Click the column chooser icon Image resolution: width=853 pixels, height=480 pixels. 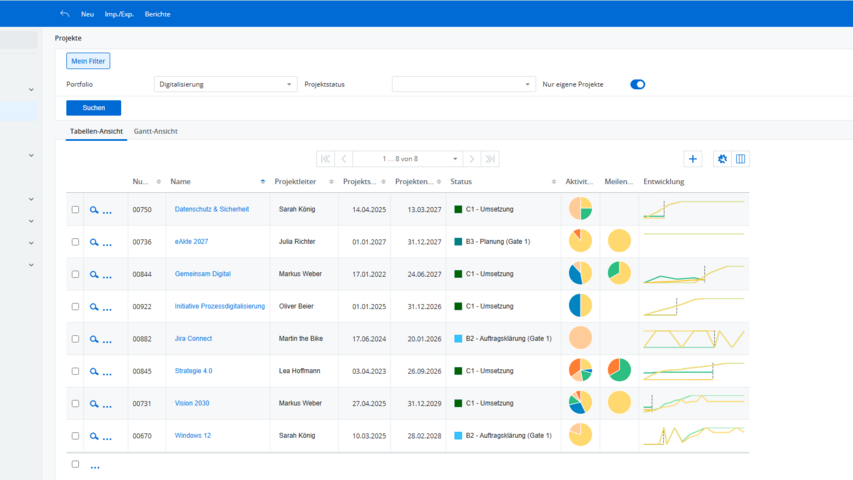tap(741, 159)
